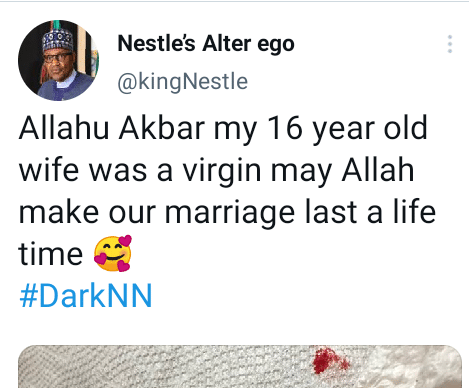The height and width of the screenshot is (388, 469).
Task: Click the right rounded corner of the attached photo
Action: [454, 353]
